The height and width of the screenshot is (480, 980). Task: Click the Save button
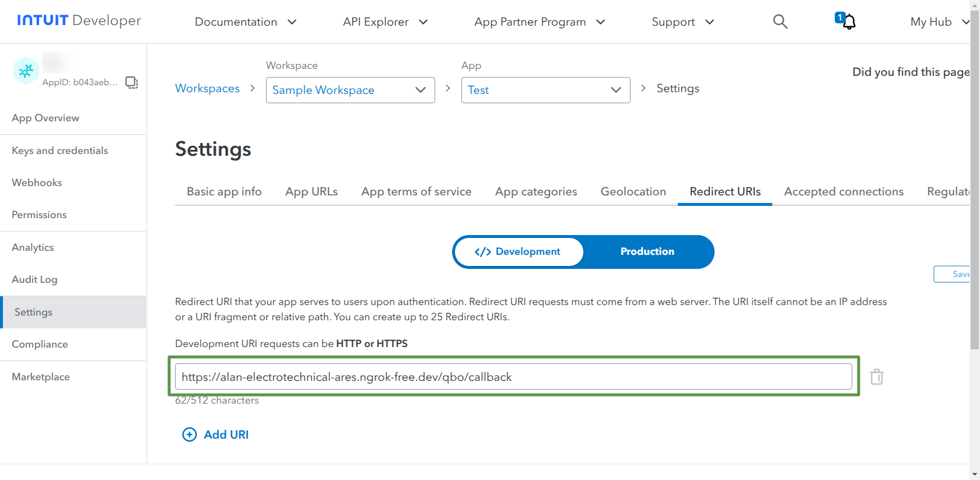click(x=952, y=274)
